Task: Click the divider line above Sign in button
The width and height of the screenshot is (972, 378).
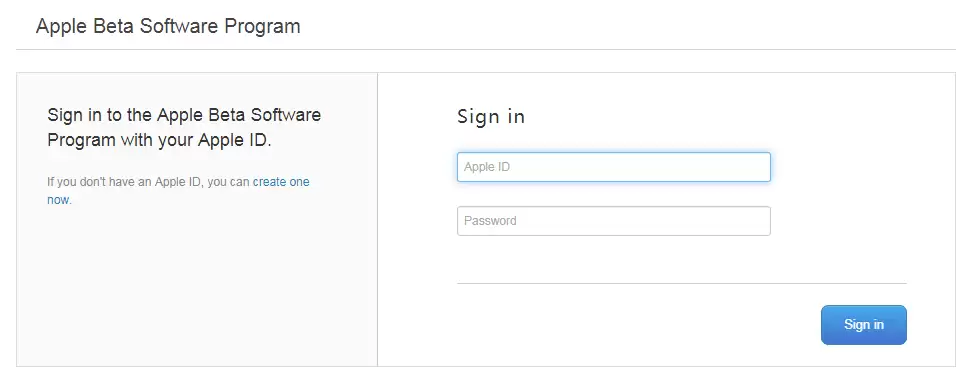Action: [682, 283]
